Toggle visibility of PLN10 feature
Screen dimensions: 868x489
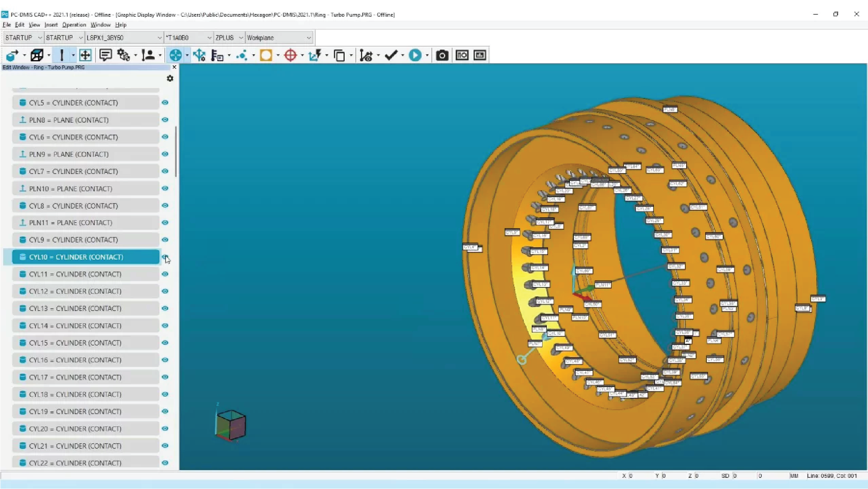pos(165,188)
